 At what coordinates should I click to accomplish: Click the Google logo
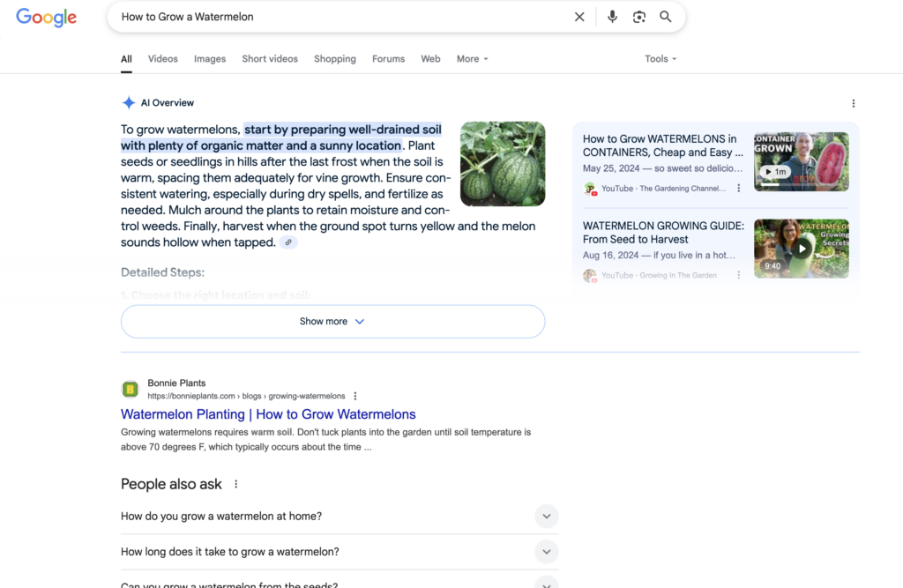(46, 18)
